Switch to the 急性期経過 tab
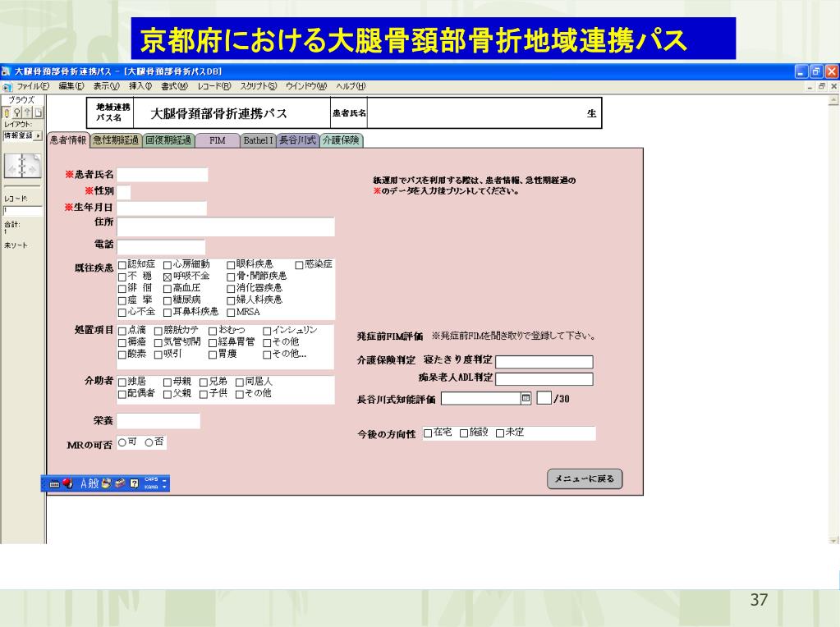 pos(116,140)
